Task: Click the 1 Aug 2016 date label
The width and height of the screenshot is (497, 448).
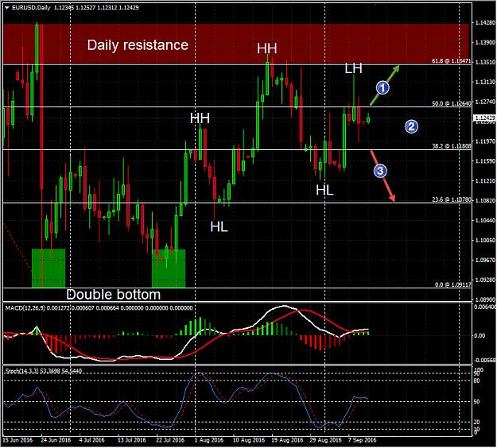Action: tap(209, 440)
